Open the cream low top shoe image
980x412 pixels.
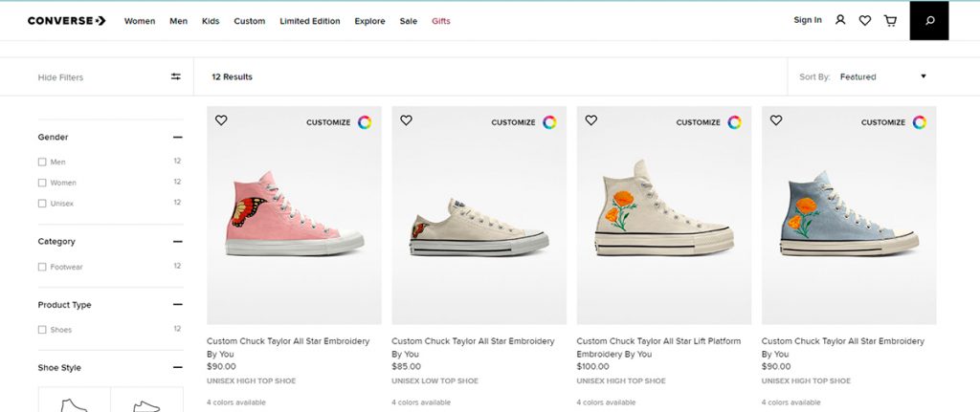pyautogui.click(x=479, y=215)
